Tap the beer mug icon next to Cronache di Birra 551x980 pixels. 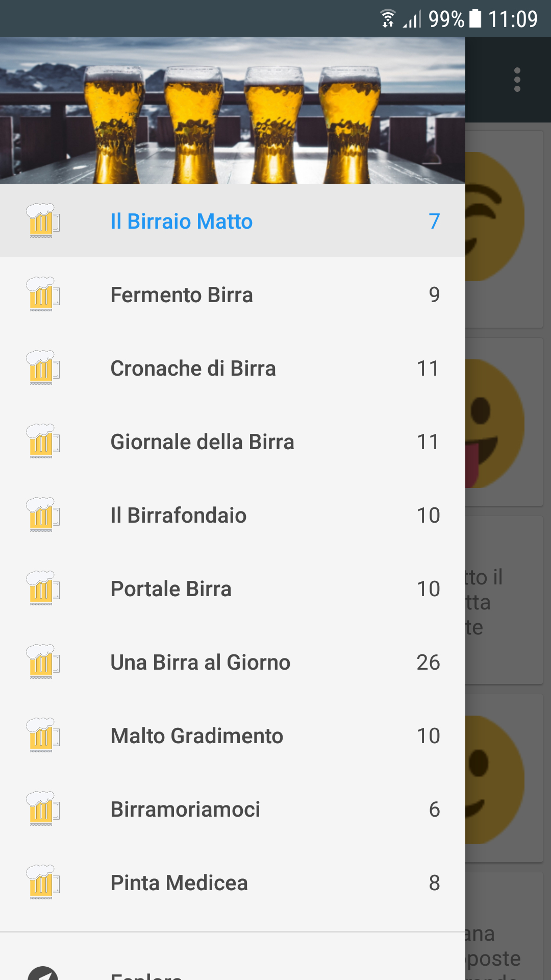(x=43, y=368)
